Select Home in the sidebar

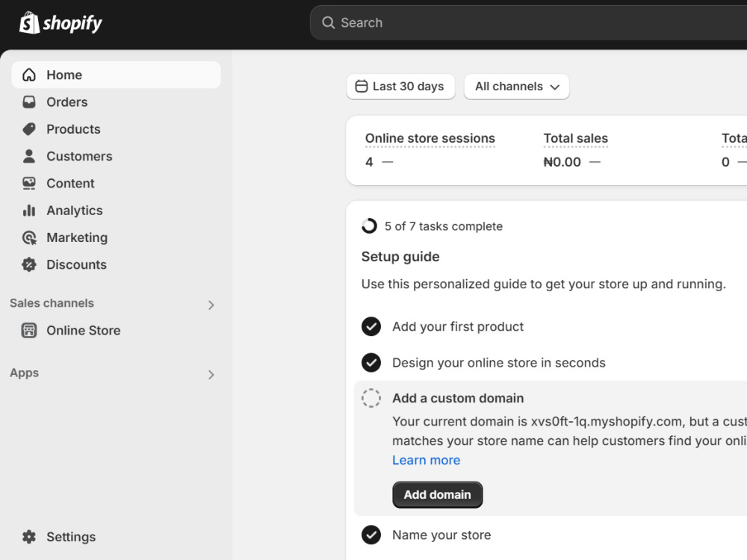point(116,75)
